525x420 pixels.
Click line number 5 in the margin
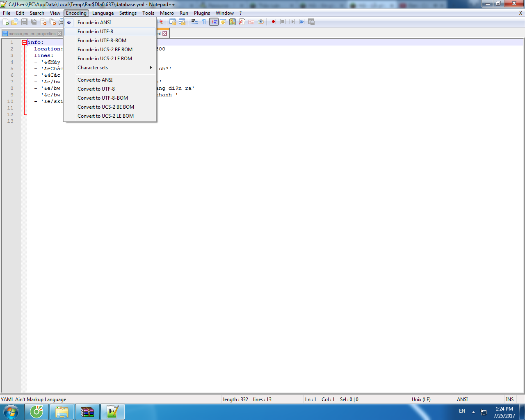(11, 68)
